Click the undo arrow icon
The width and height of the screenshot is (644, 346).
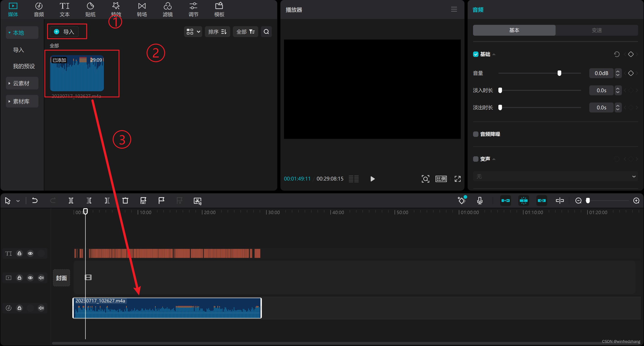tap(35, 201)
